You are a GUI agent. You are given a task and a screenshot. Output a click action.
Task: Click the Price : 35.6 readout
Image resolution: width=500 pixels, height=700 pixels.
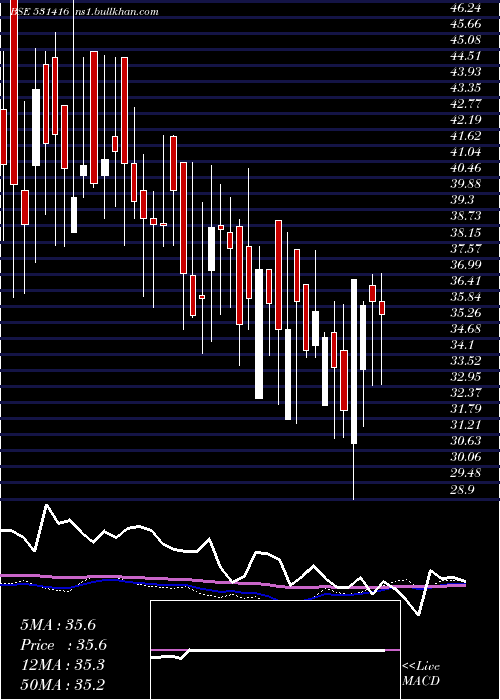pos(64,645)
